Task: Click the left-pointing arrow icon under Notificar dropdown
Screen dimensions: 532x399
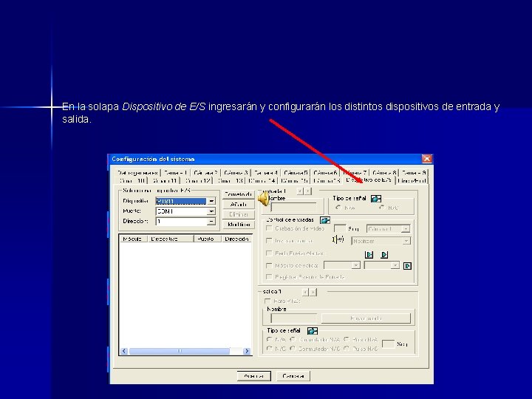Action: click(x=369, y=254)
